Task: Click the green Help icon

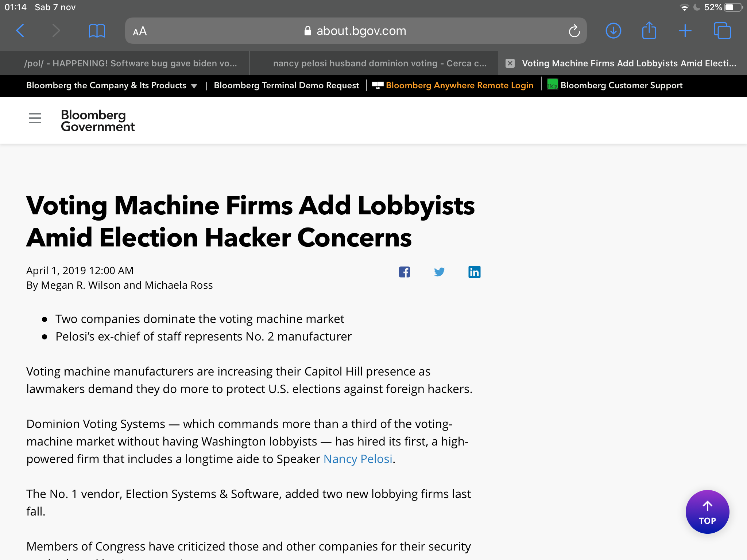Action: click(x=552, y=84)
